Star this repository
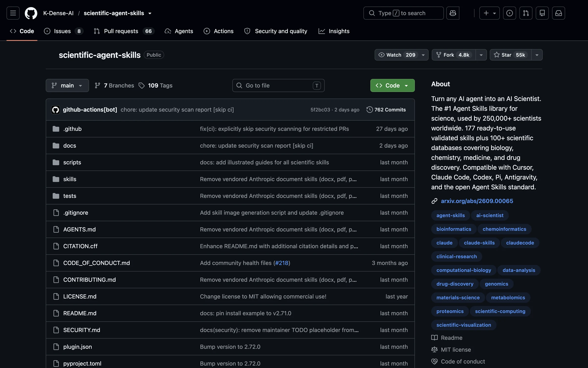The height and width of the screenshot is (368, 588). pos(511,55)
